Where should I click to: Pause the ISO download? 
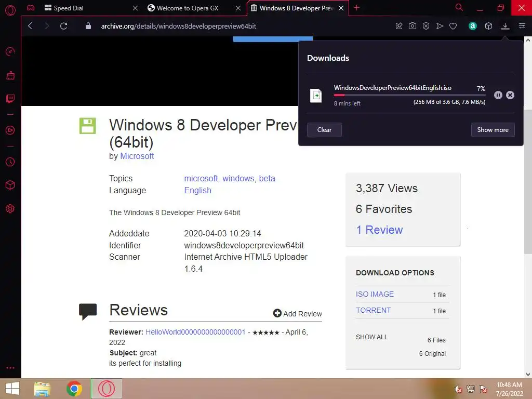(x=498, y=95)
